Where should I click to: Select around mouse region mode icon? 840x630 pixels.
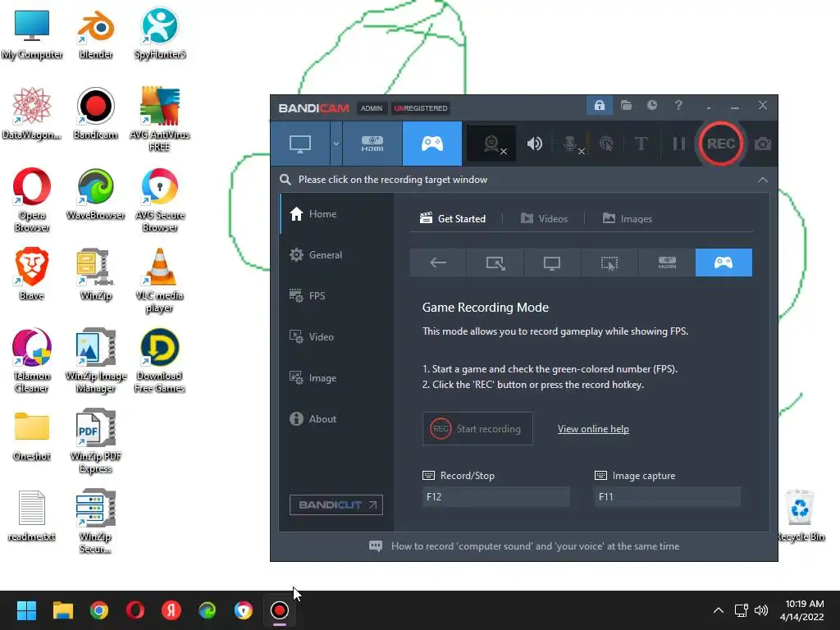[x=609, y=262]
